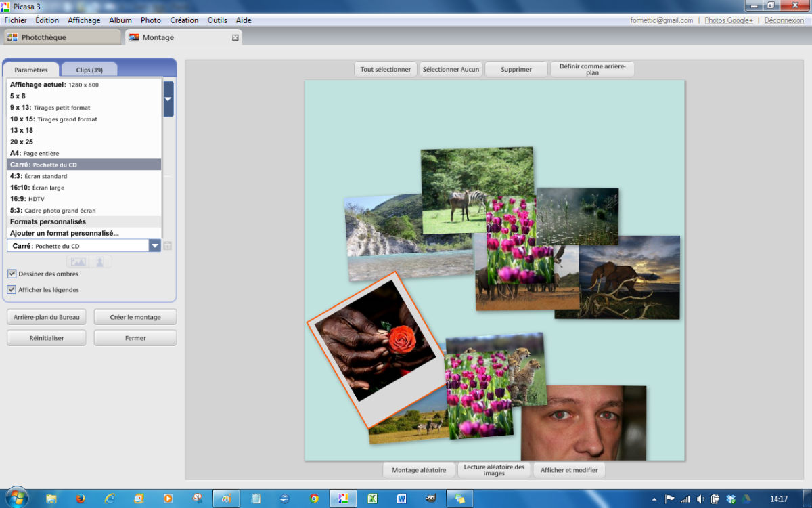812x508 pixels.
Task: Select 16:9: HDTV option
Action: click(84, 199)
